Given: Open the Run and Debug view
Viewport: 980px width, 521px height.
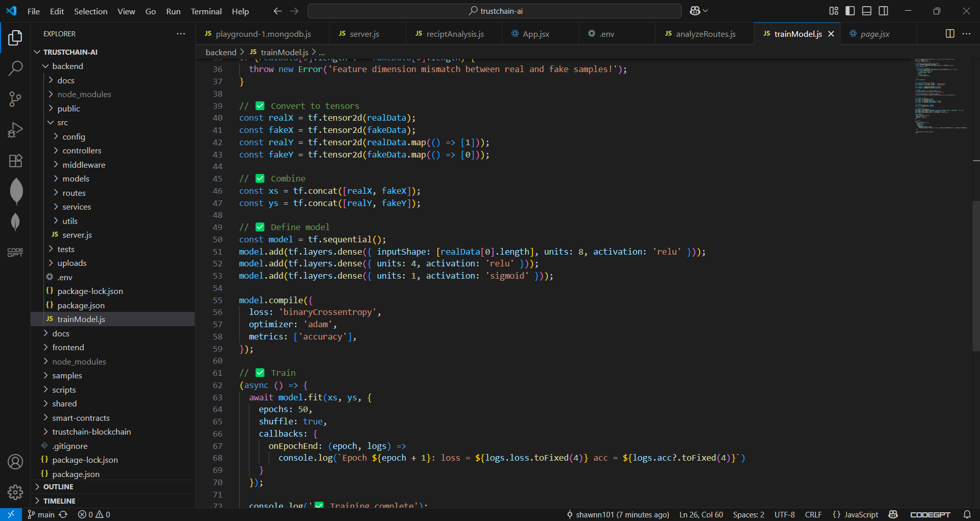Looking at the screenshot, I should click(15, 130).
